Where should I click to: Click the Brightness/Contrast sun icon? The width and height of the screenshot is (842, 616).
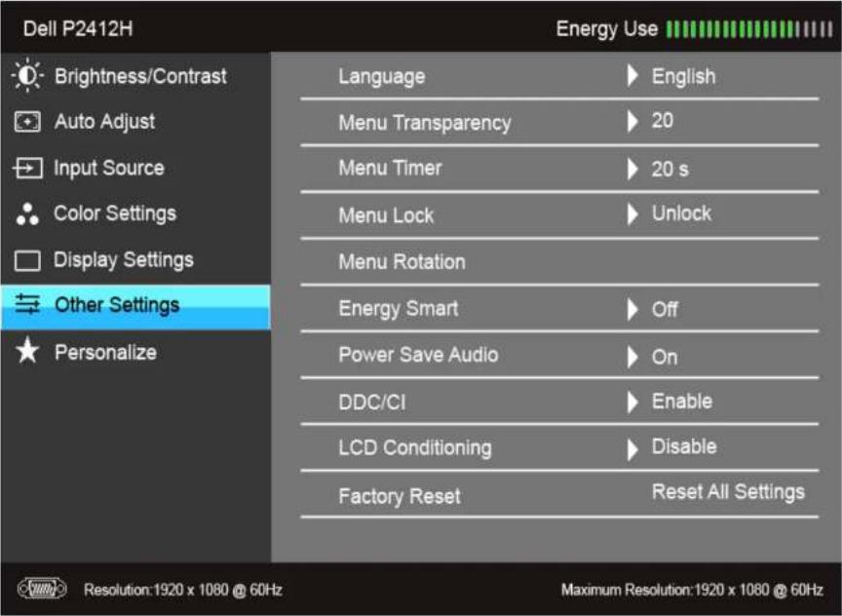pyautogui.click(x=27, y=76)
